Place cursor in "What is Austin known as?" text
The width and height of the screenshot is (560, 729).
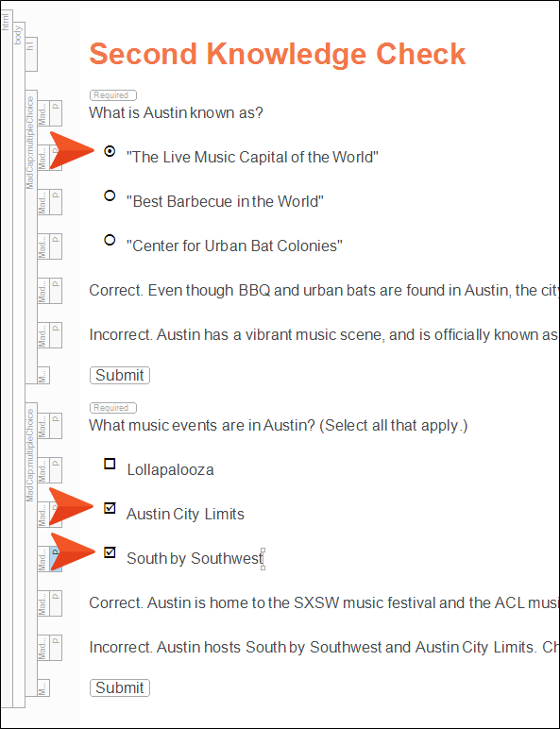(x=176, y=113)
